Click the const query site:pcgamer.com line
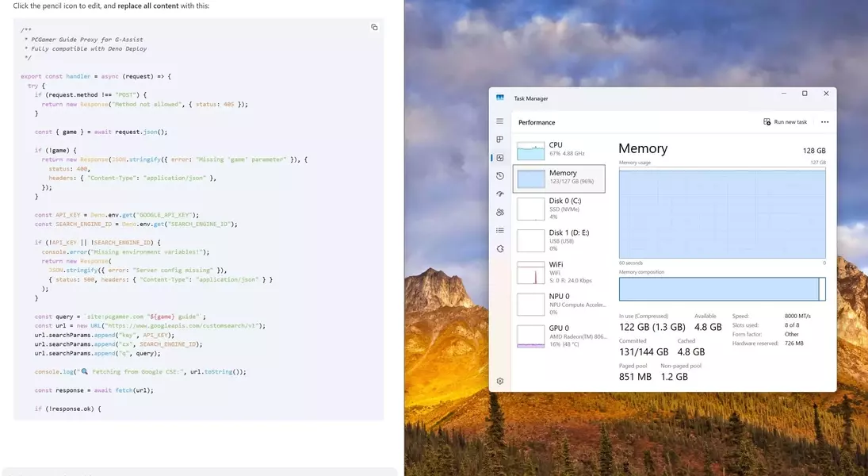868x476 pixels. click(120, 317)
